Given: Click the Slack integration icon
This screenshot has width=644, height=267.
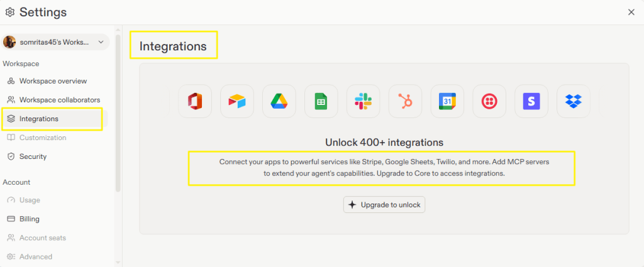Looking at the screenshot, I should pos(363,101).
